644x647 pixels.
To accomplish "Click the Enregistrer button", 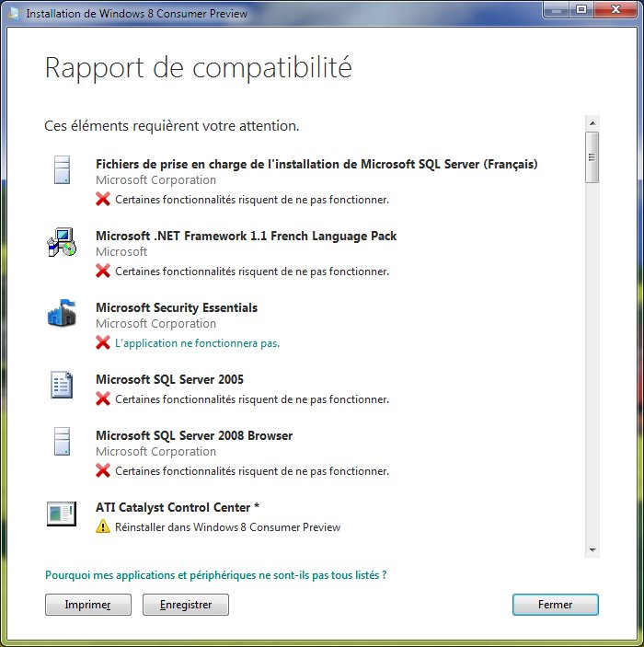I will (186, 605).
